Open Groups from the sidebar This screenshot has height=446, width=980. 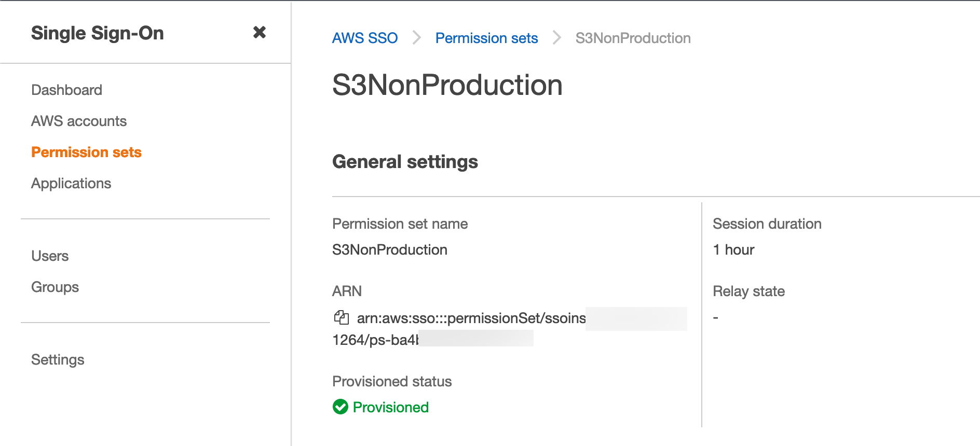pyautogui.click(x=55, y=287)
